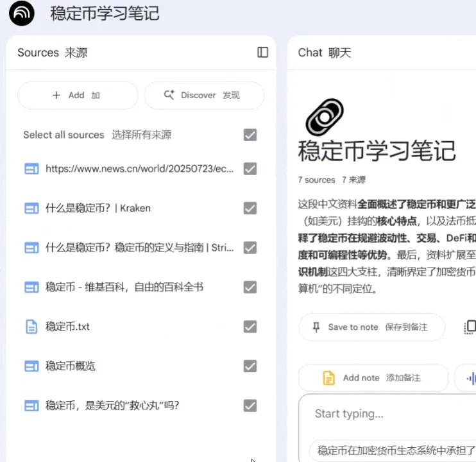Click the news.cn source document icon
476x462 pixels.
tap(31, 169)
